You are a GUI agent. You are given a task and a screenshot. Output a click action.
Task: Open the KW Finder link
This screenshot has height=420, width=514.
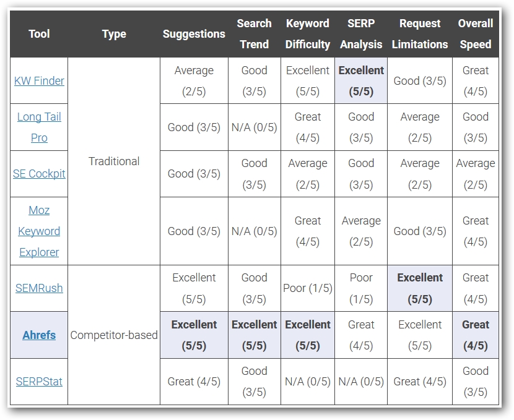39,81
